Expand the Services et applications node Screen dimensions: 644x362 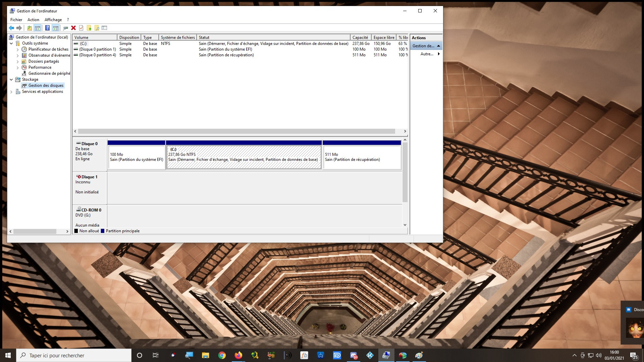click(11, 92)
